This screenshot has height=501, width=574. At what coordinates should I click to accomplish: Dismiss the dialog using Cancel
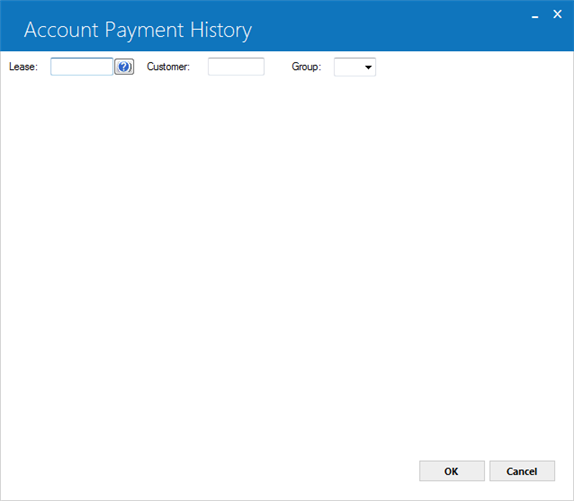click(522, 471)
